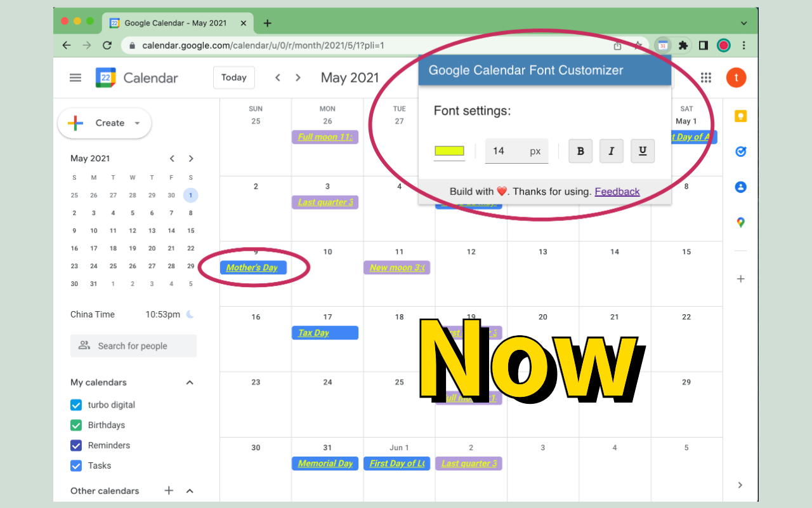Open the Feedback link
Screen dimensions: 812x508
tap(617, 191)
